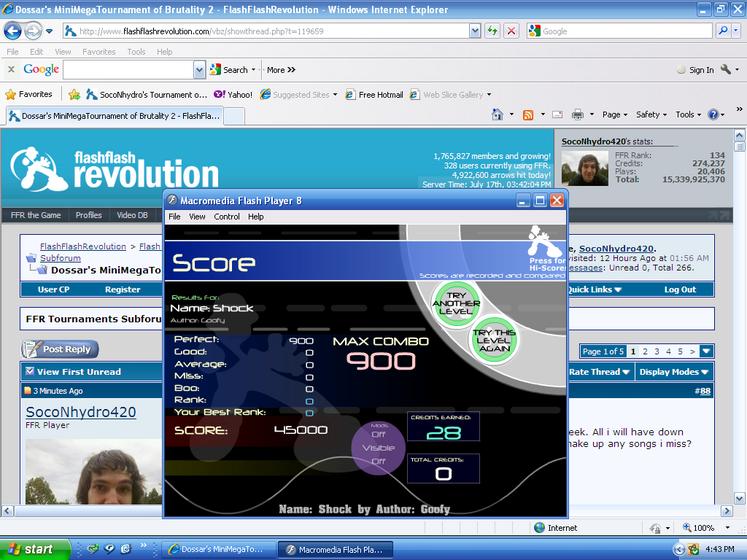
Task: Click the Home icon in command bar
Action: pos(497,114)
